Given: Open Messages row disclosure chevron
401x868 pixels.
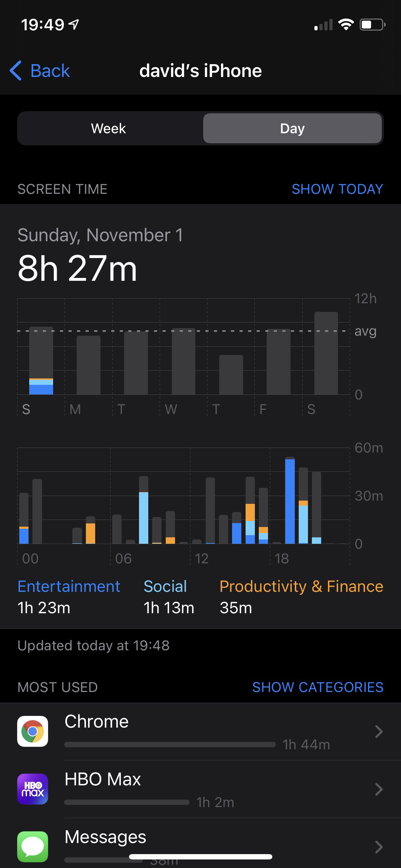Looking at the screenshot, I should [x=379, y=847].
